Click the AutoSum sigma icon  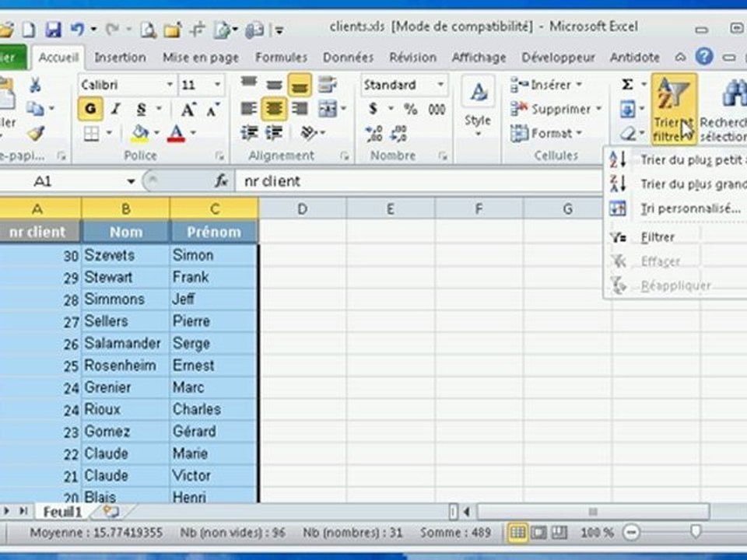click(x=627, y=85)
